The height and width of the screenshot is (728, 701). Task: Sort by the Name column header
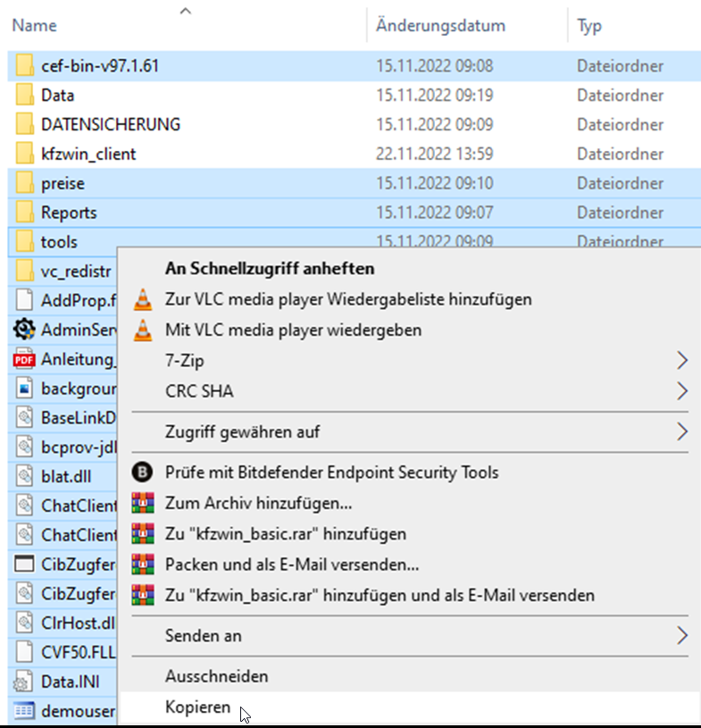point(34,26)
